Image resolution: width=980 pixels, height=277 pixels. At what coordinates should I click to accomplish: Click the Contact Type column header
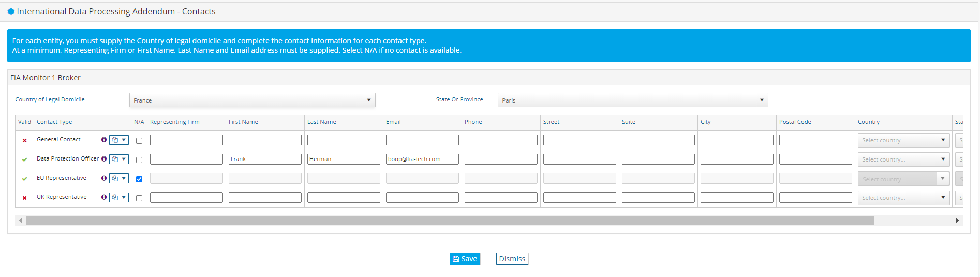(x=54, y=122)
